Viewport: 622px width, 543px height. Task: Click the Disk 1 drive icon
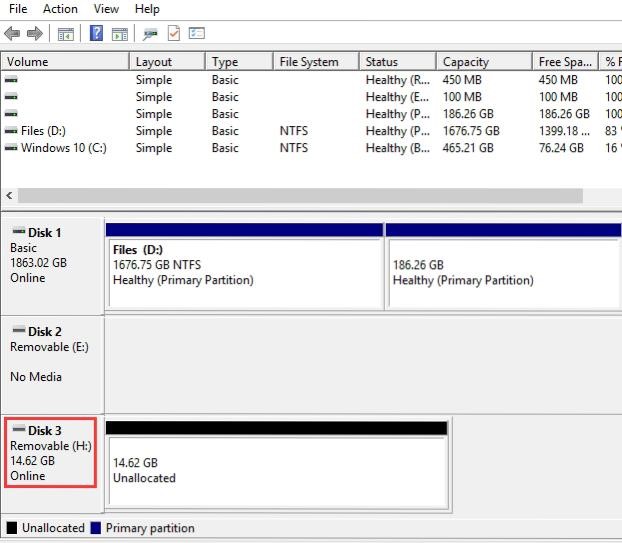point(19,231)
